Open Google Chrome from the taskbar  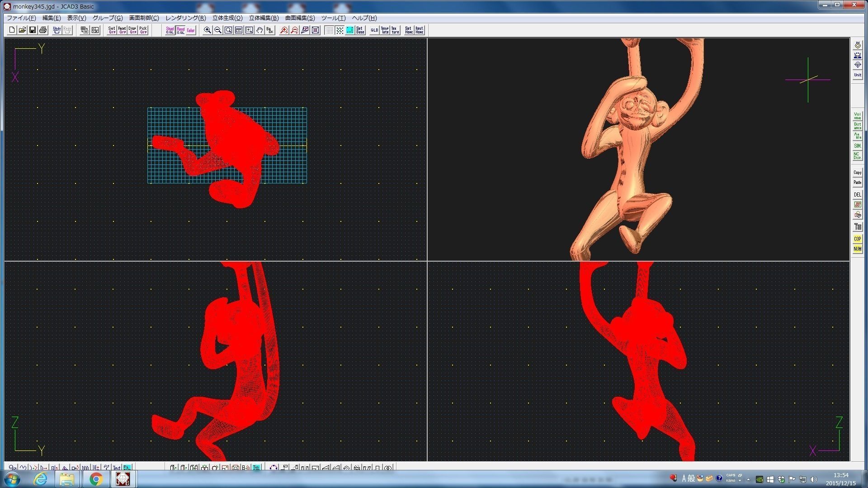click(96, 479)
